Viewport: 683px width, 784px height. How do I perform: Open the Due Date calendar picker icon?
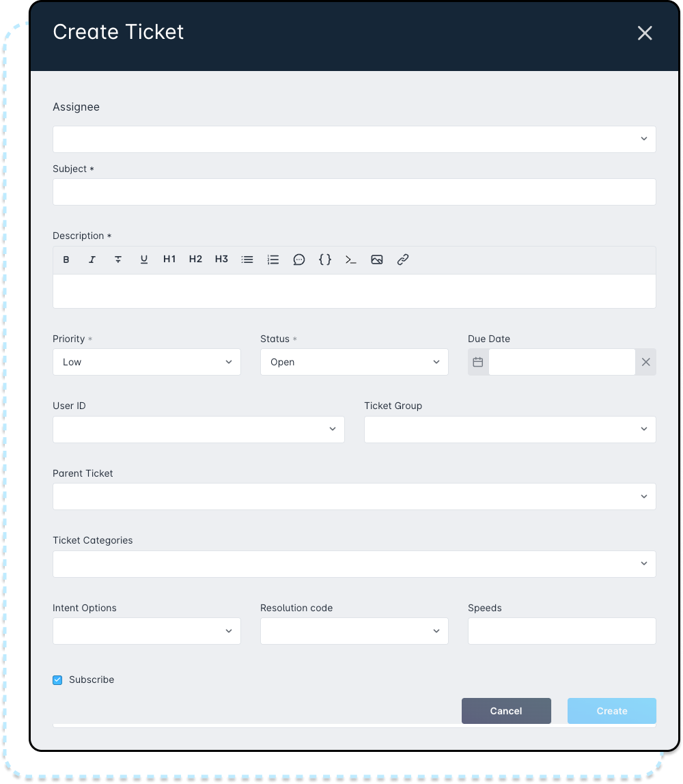(x=478, y=362)
